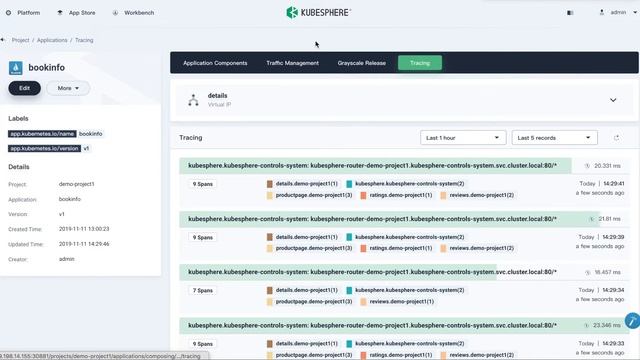Open the App Store menu item

[77, 13]
